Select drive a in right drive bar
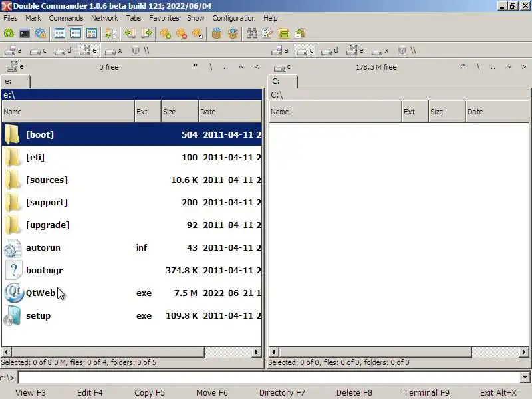The width and height of the screenshot is (532, 399). pyautogui.click(x=280, y=51)
